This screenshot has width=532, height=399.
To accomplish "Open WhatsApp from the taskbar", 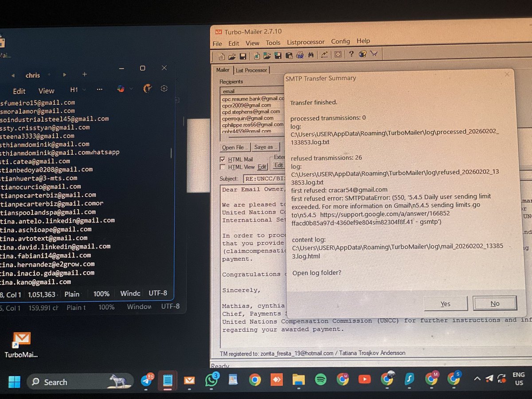I will coord(212,380).
